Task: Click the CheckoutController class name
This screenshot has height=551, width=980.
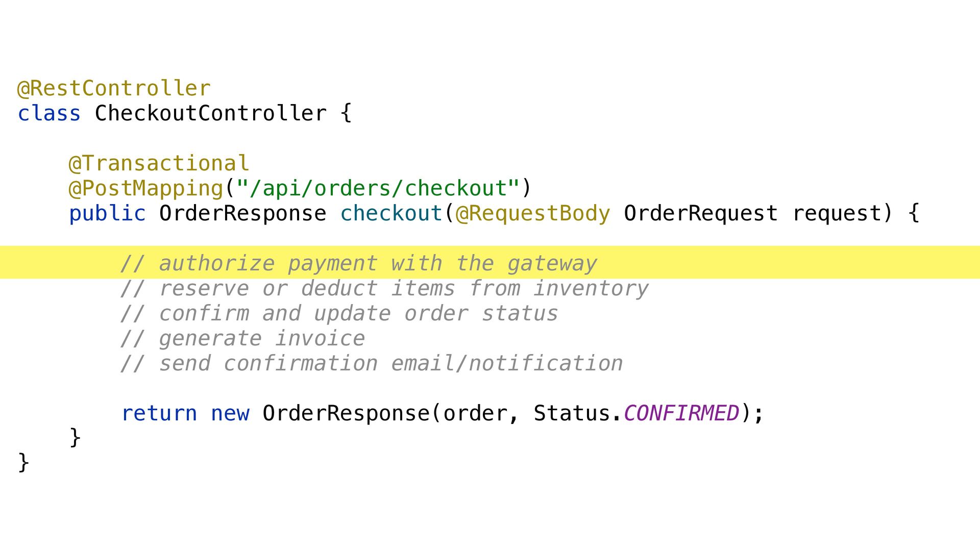Action: point(211,113)
